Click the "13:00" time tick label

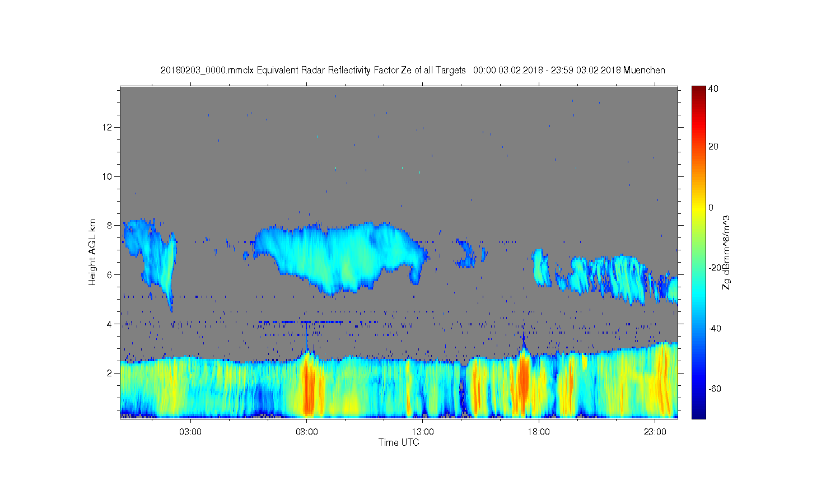point(423,432)
